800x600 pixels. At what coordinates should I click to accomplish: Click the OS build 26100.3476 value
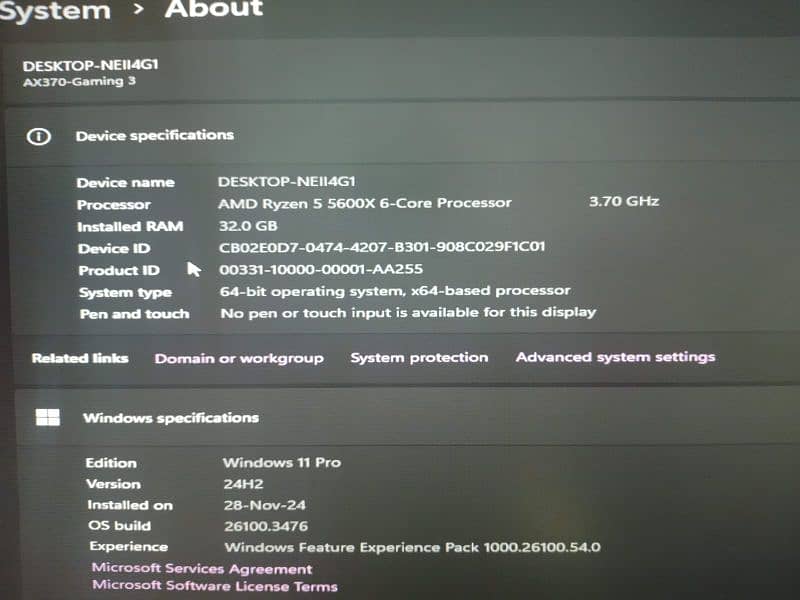click(x=266, y=526)
